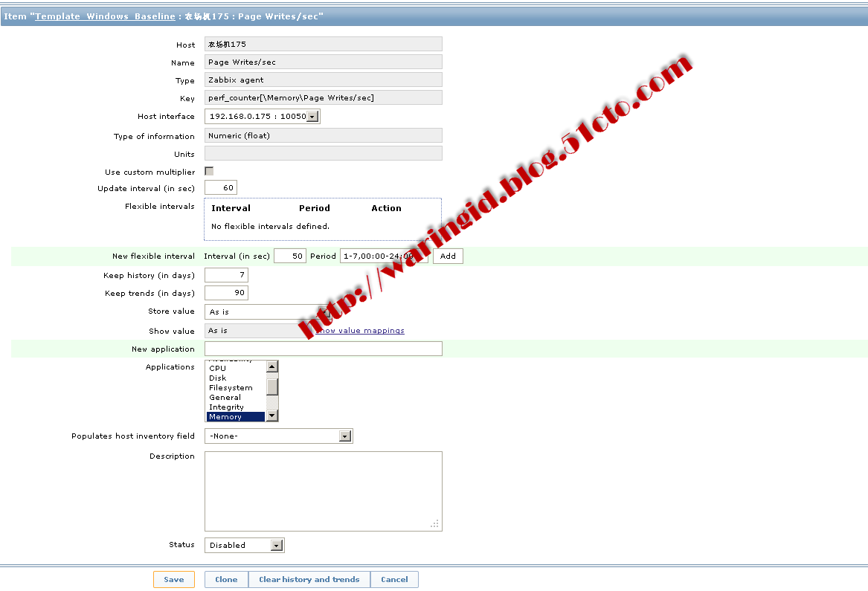Click the Clone button
The image size is (868, 591).
click(226, 579)
